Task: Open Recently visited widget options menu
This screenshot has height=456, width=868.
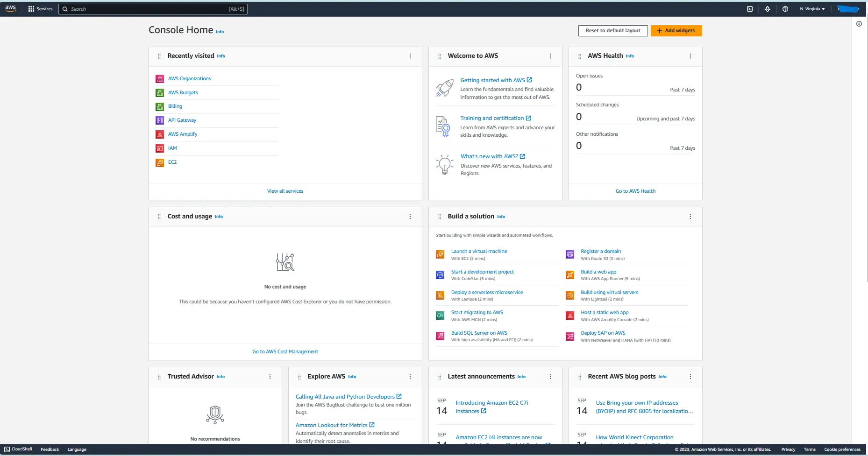Action: point(410,56)
